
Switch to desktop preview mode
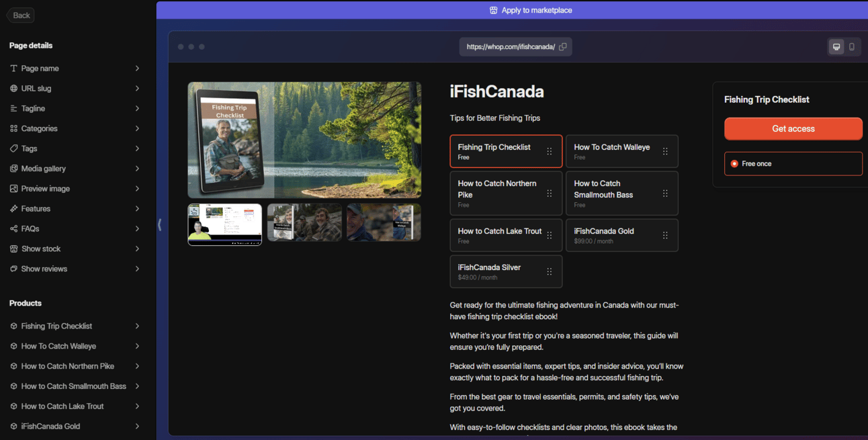point(836,47)
